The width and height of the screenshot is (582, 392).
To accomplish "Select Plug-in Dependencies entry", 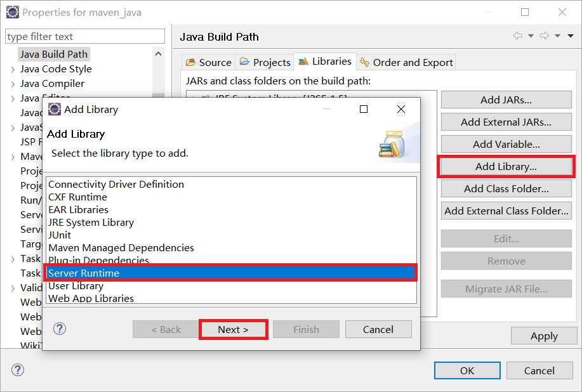I will click(231, 259).
